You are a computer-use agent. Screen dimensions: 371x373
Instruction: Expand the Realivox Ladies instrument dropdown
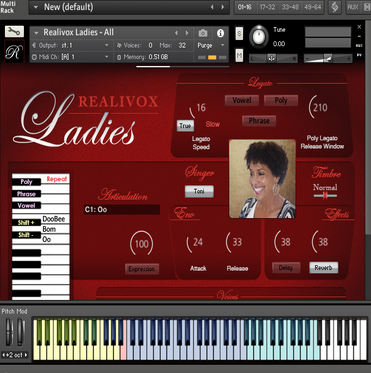coord(36,33)
